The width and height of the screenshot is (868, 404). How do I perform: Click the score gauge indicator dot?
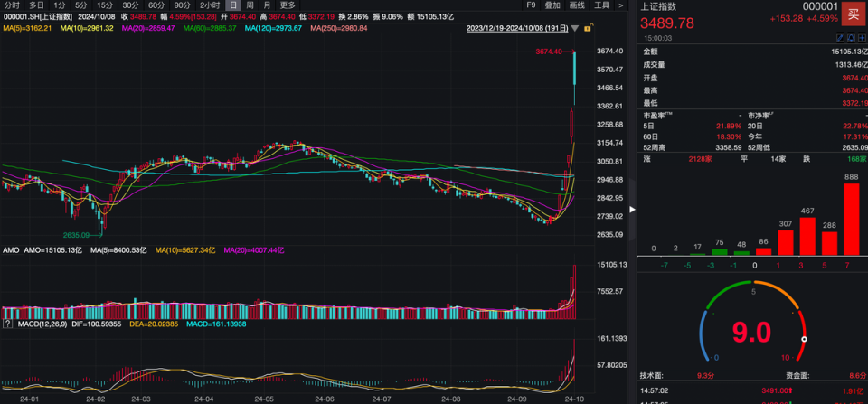pos(804,339)
